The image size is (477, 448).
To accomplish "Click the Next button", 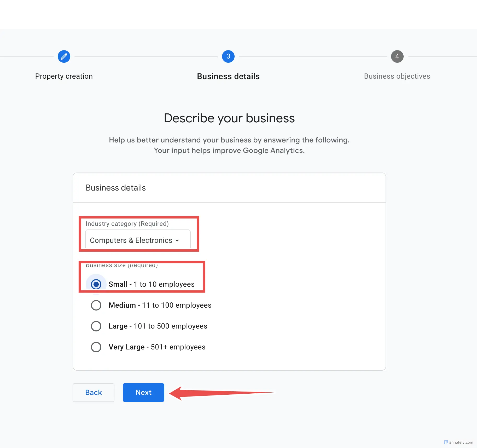I will click(143, 392).
